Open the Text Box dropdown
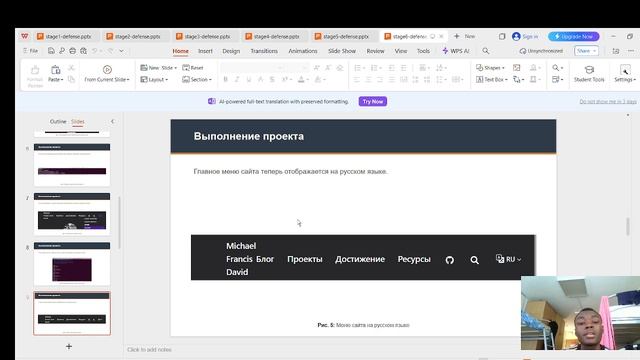 coord(491,80)
